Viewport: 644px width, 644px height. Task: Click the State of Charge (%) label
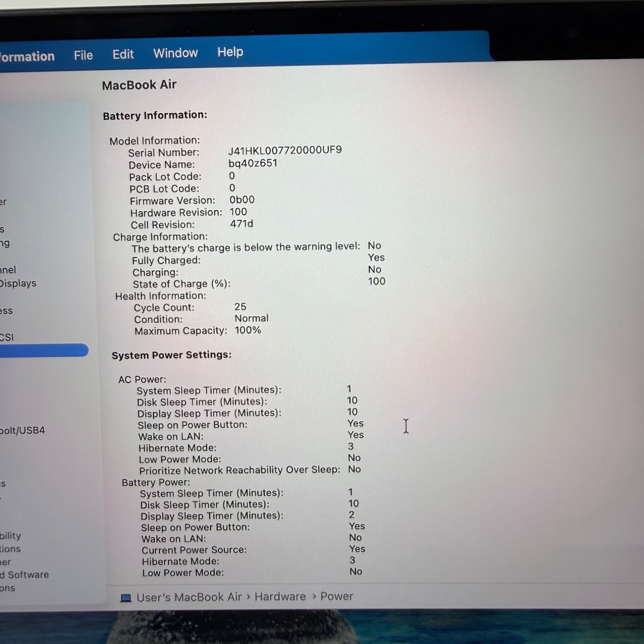[x=181, y=284]
